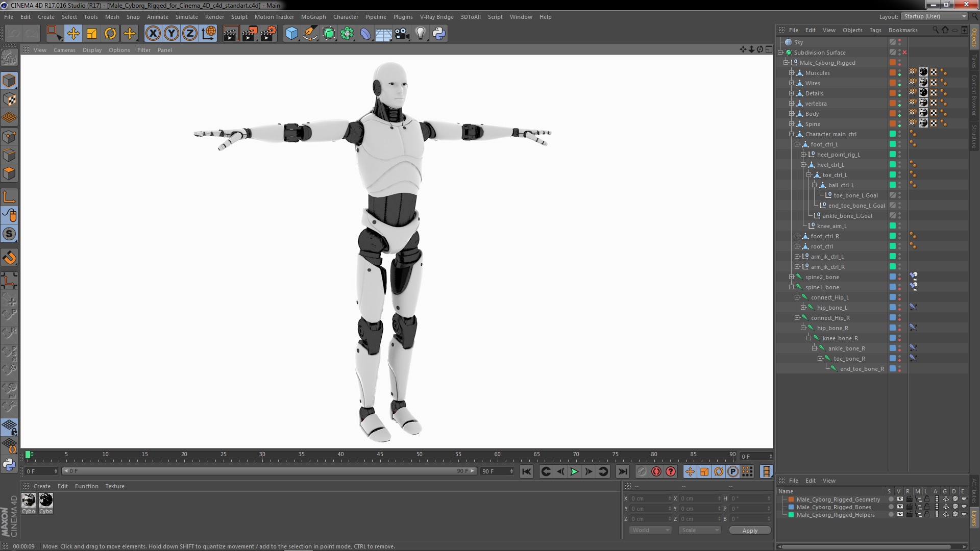The image size is (980, 551).
Task: Click the X position field in coordinates
Action: 651,498
